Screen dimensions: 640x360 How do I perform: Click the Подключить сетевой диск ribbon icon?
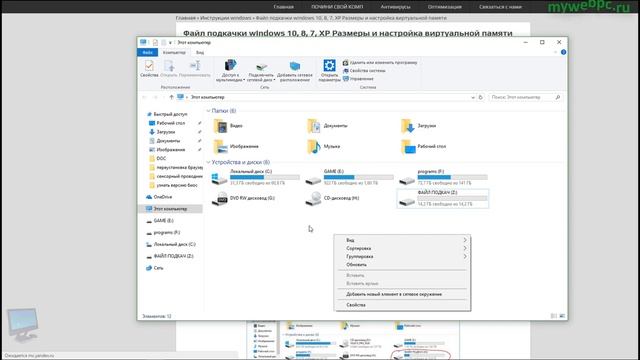pos(261,71)
